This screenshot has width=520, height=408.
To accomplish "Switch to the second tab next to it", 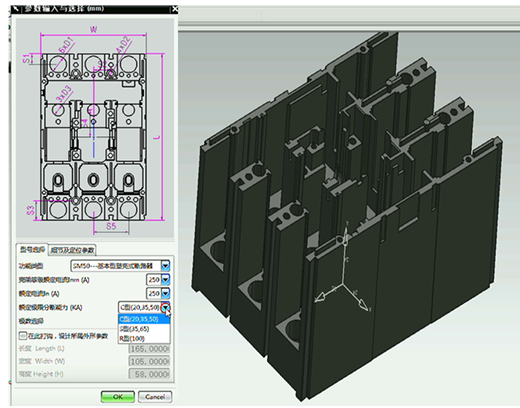I will (72, 250).
